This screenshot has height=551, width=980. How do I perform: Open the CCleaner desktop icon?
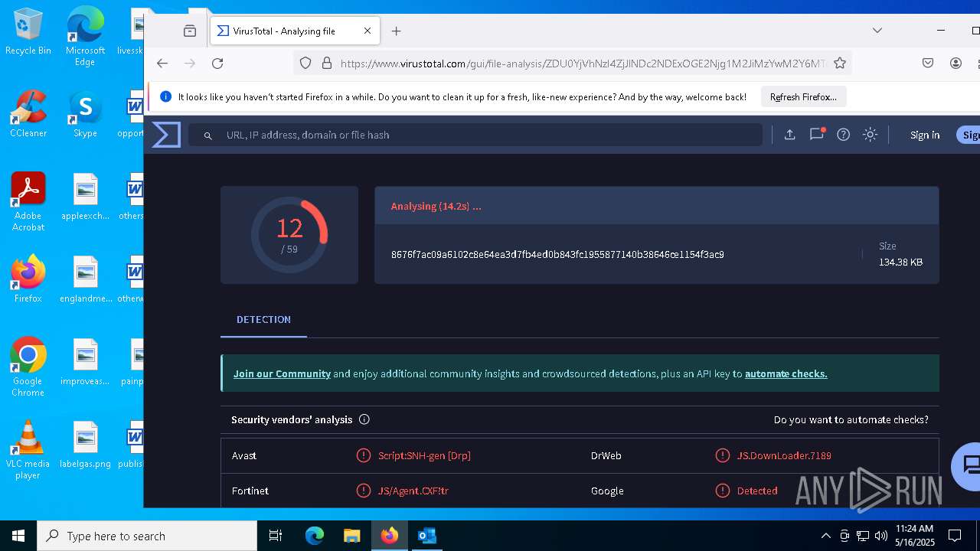pos(28,115)
